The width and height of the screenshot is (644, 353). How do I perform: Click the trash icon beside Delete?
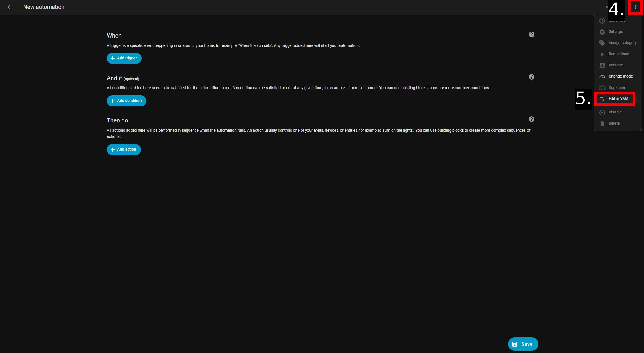(x=602, y=124)
